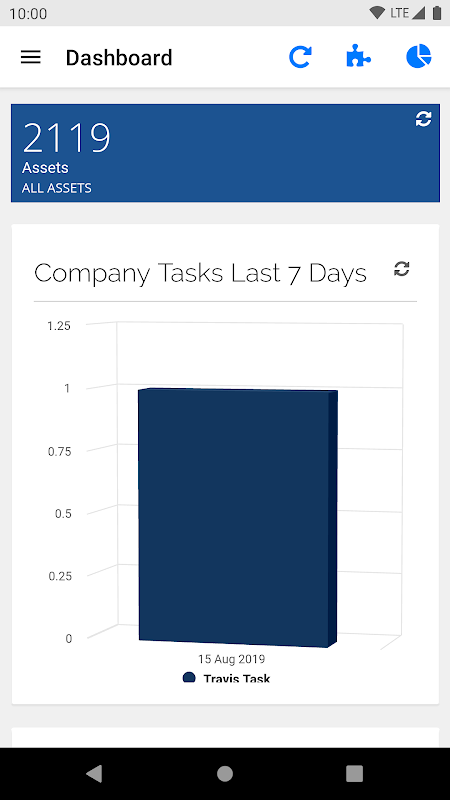Tap the blue reload dashboard icon
The image size is (450, 800).
[x=300, y=57]
